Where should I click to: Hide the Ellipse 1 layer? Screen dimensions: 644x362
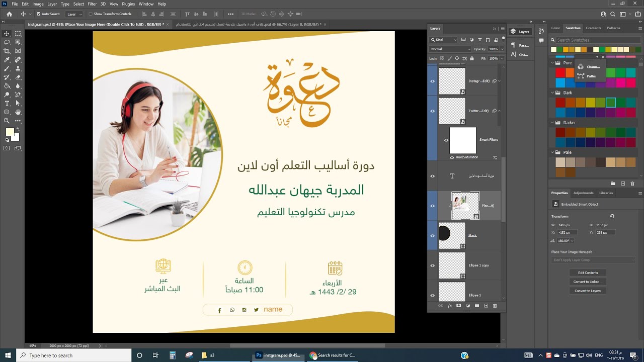pyautogui.click(x=432, y=295)
